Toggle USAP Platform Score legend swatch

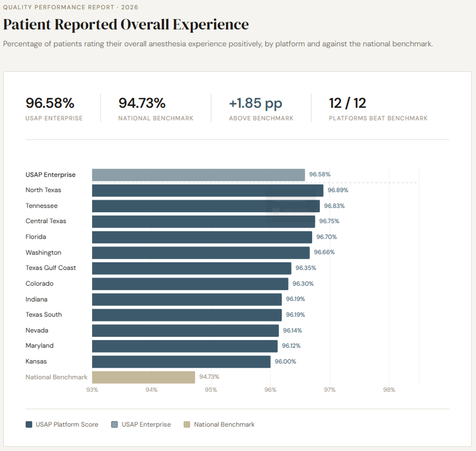pyautogui.click(x=29, y=424)
